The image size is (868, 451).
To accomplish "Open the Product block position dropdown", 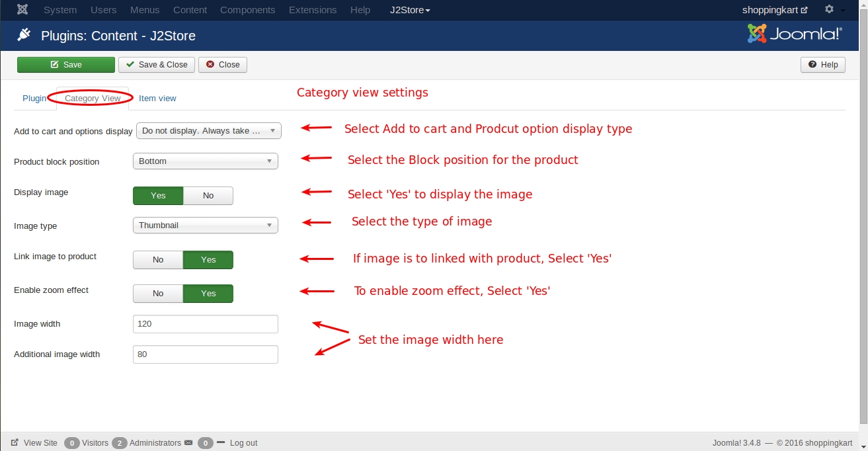I will click(x=206, y=161).
